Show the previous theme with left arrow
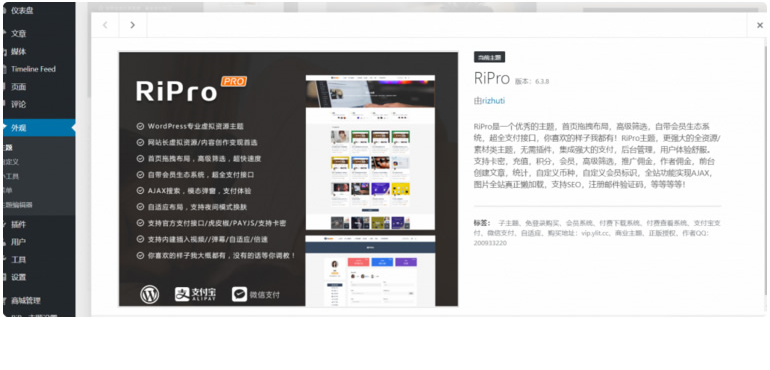Image resolution: width=770 pixels, height=370 pixels. point(105,25)
